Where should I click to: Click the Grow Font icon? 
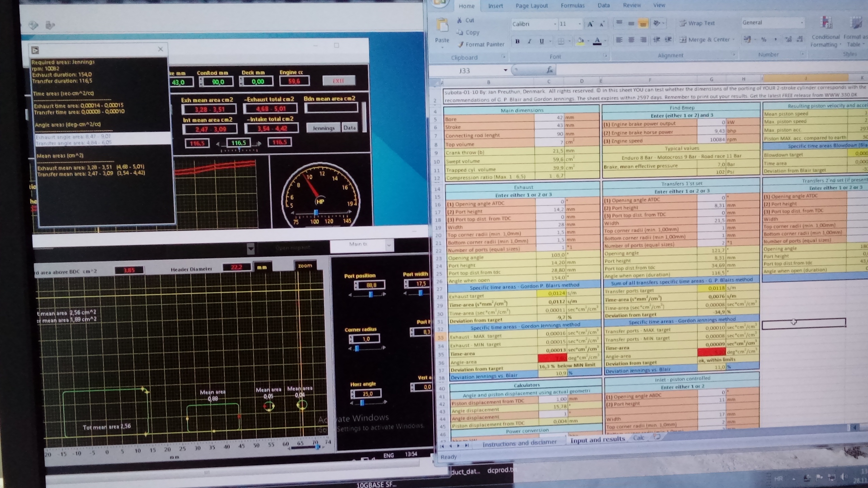tap(590, 24)
